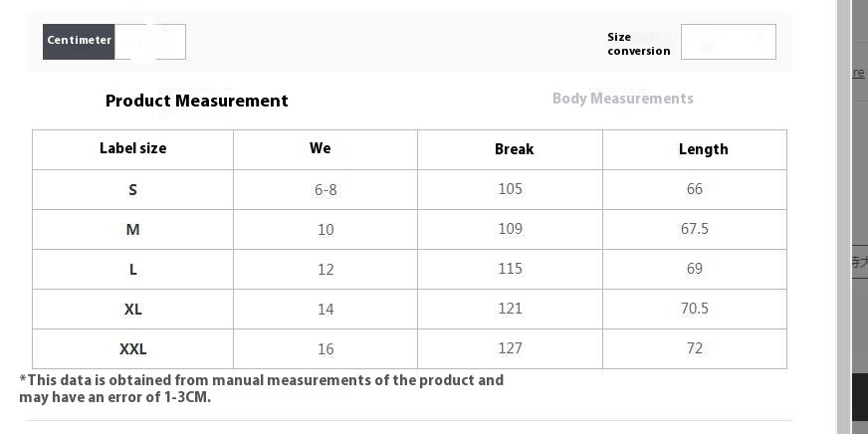The height and width of the screenshot is (434, 868).
Task: Click the 127 break value for XXL
Action: point(510,348)
